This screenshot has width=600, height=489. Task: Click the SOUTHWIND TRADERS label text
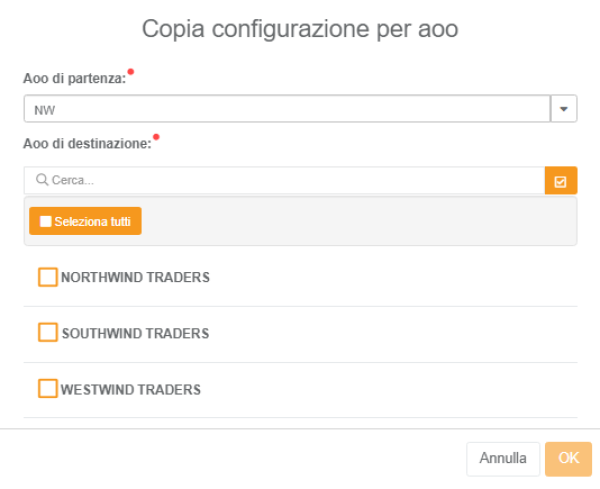point(135,333)
